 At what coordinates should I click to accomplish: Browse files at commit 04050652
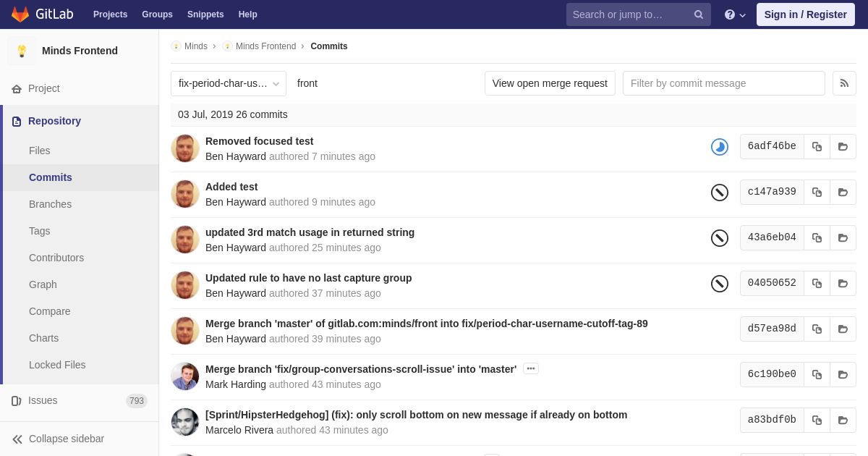tap(843, 283)
